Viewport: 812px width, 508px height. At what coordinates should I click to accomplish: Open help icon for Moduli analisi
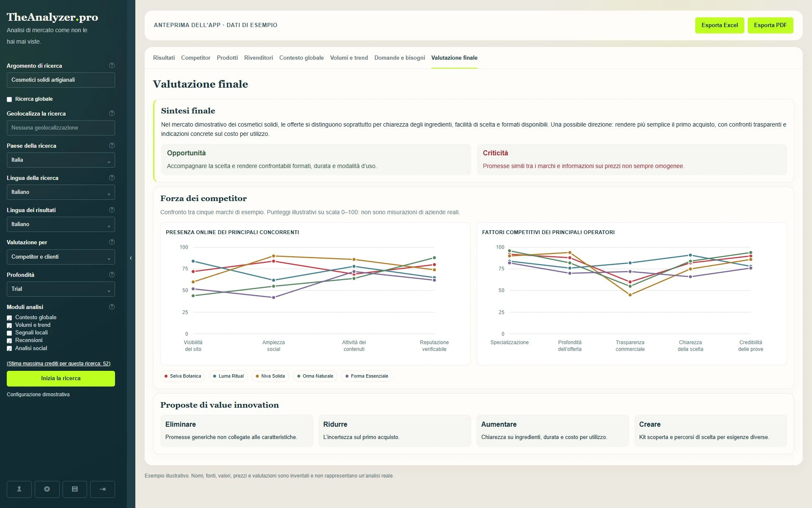(112, 307)
